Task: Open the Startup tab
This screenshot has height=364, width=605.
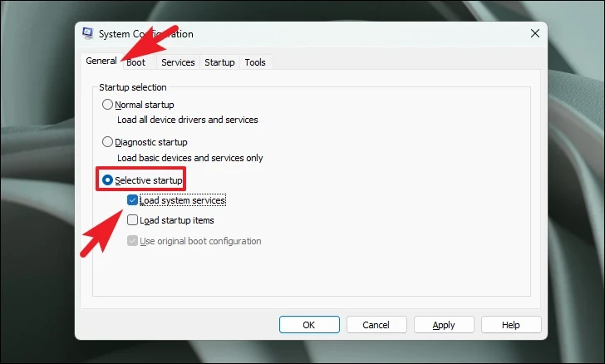Action: click(x=219, y=62)
